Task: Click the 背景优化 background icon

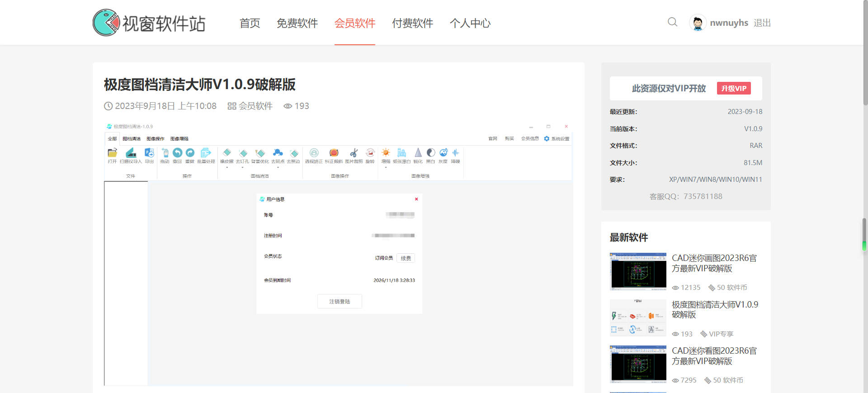Action: [260, 153]
